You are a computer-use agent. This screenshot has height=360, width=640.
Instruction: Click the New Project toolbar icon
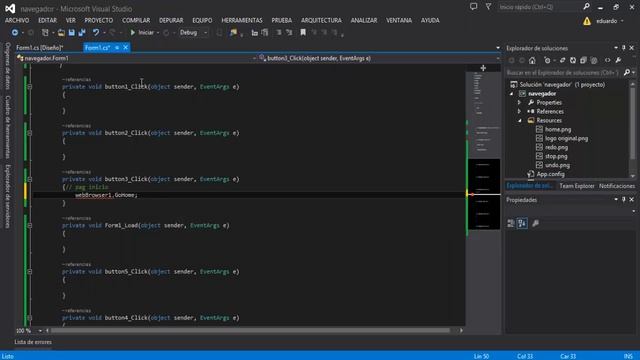coord(45,33)
